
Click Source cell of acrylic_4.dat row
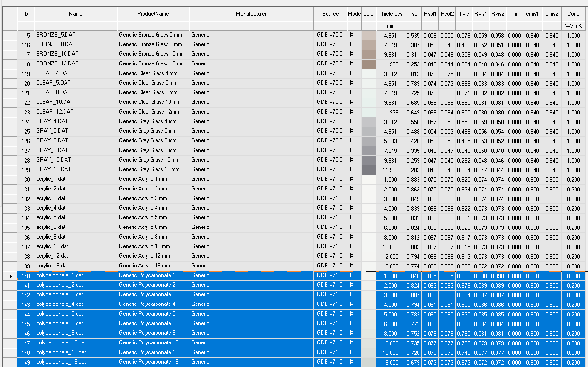[x=330, y=208]
